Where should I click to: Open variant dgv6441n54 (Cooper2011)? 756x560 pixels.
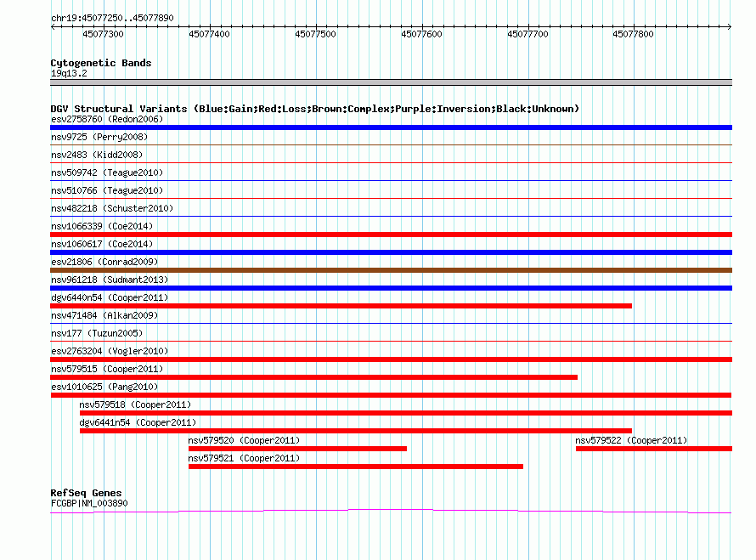138,422
